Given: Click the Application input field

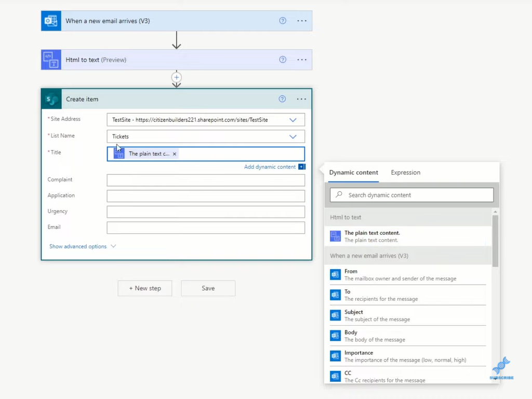Looking at the screenshot, I should [206, 196].
